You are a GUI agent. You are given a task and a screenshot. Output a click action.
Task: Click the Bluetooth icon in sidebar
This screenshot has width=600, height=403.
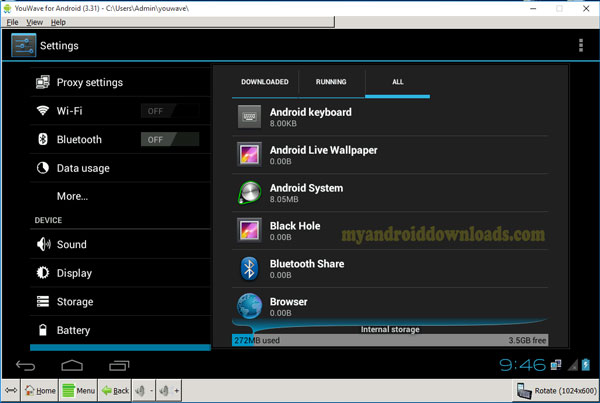(x=43, y=139)
